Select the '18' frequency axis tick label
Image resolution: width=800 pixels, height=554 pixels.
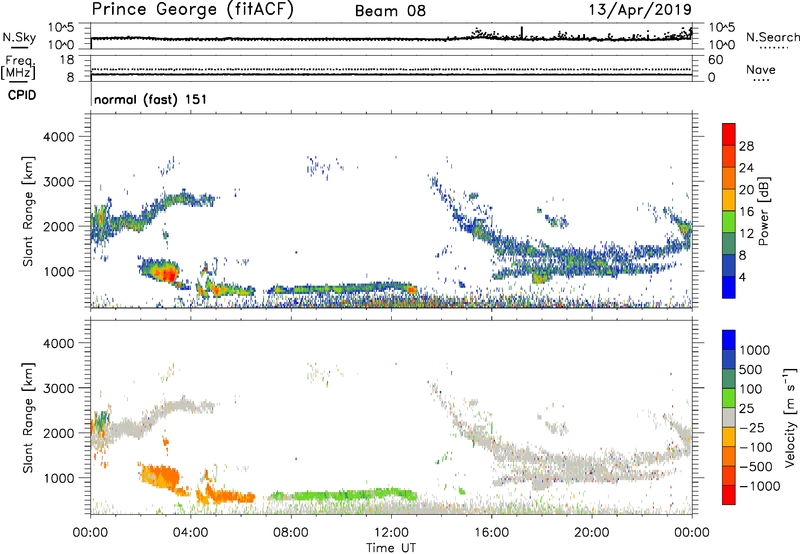tap(67, 59)
